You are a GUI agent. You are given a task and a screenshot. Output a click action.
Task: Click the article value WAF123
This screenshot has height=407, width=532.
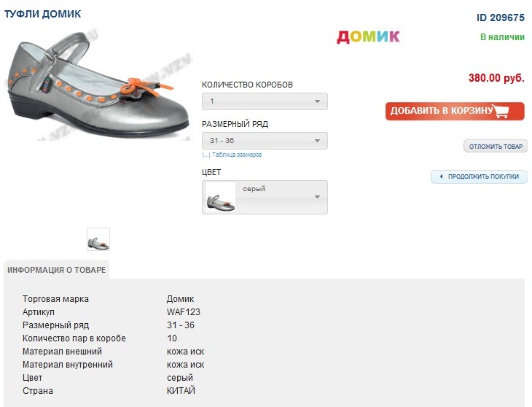[x=182, y=312]
